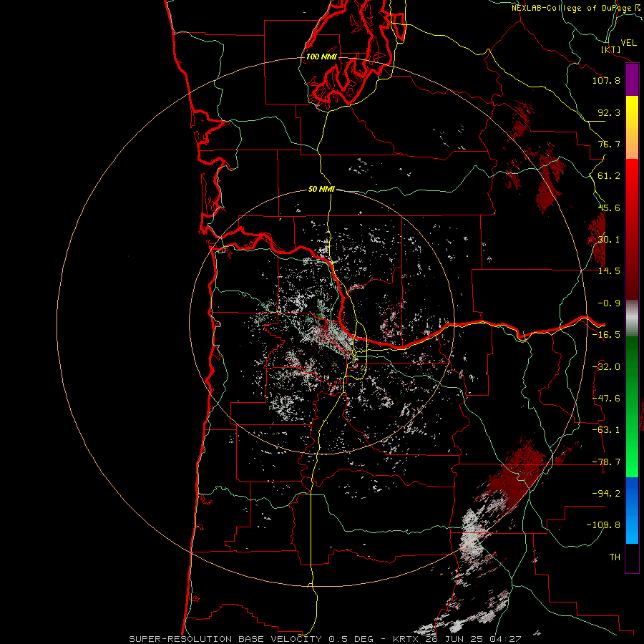This screenshot has width=644, height=644.
Task: Pick the purple segment of velocity color bar
Action: (632, 80)
